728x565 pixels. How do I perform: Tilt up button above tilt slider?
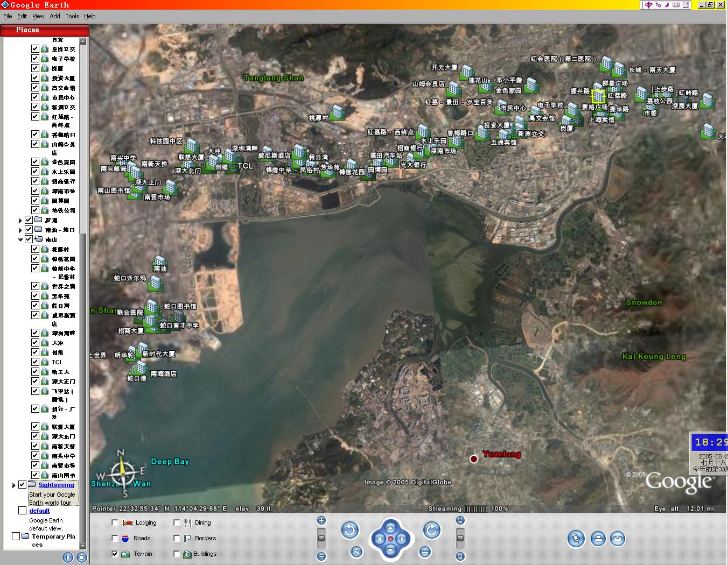(460, 520)
